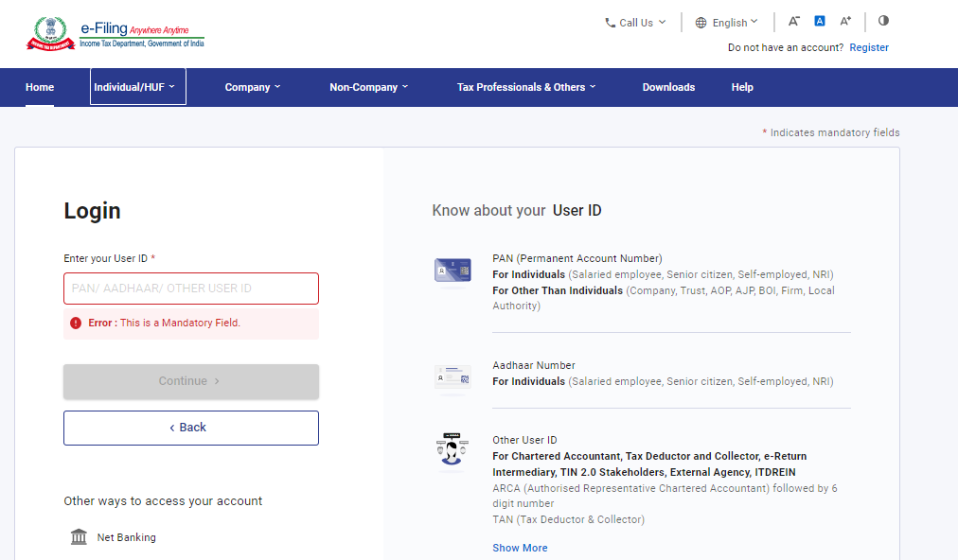Increase font size with A+ icon
The height and width of the screenshot is (560, 958).
(845, 21)
